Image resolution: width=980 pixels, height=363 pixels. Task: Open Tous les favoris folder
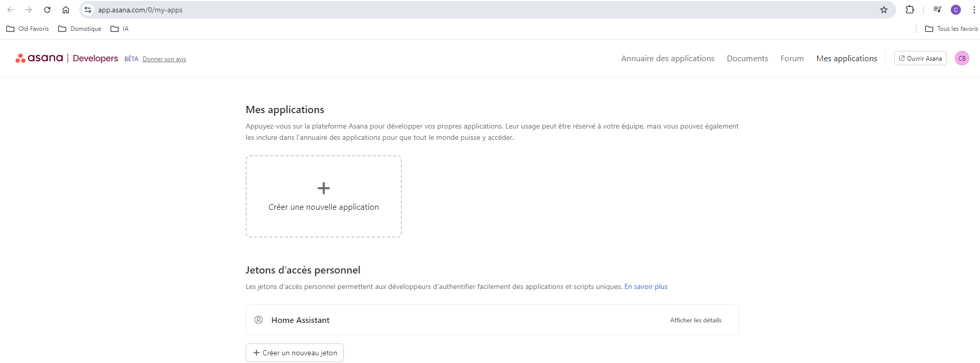point(951,29)
